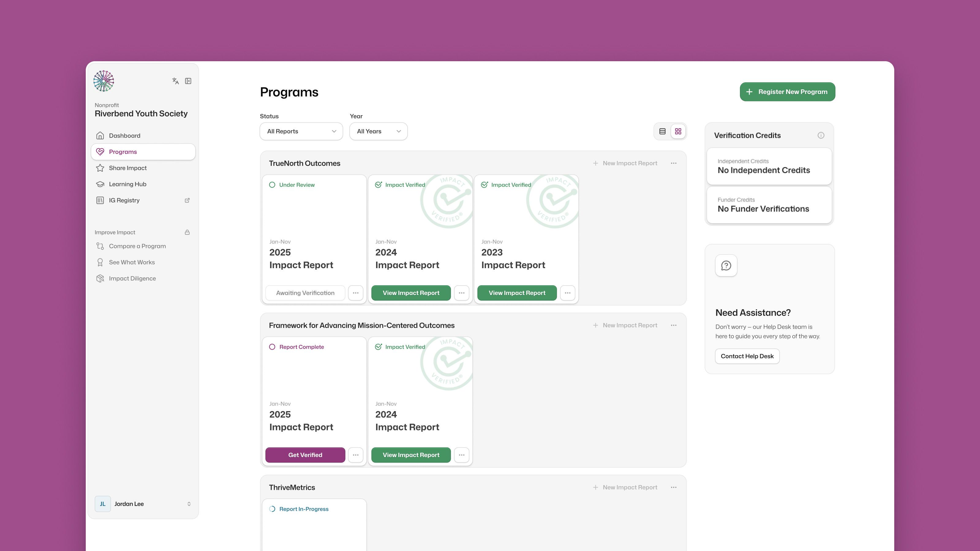The height and width of the screenshot is (551, 980).
Task: Click the No Funder Verifications card
Action: pos(769,205)
